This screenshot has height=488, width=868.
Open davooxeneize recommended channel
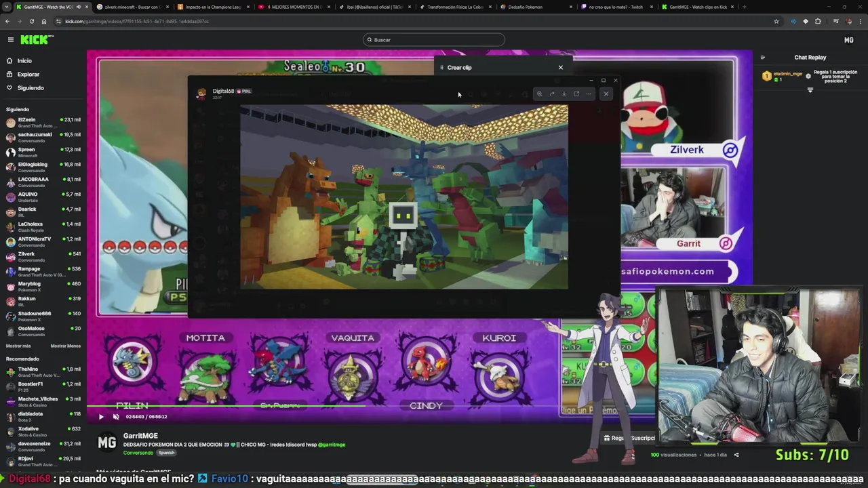(x=43, y=446)
